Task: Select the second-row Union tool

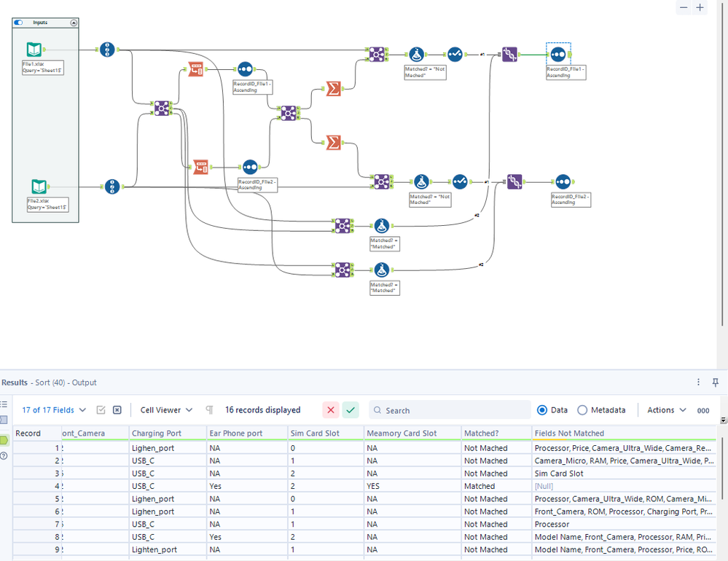Action: [514, 182]
